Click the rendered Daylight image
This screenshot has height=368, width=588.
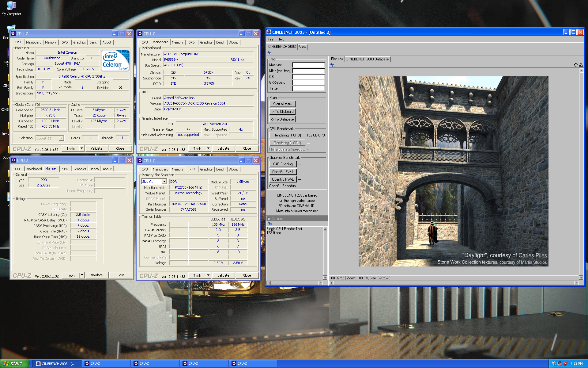point(453,171)
